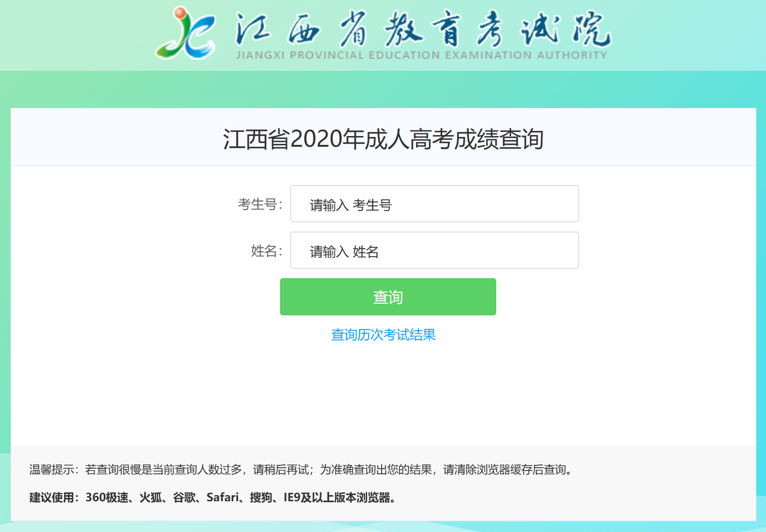766x532 pixels.
Task: Click the English subtitle in the header
Action: point(422,55)
